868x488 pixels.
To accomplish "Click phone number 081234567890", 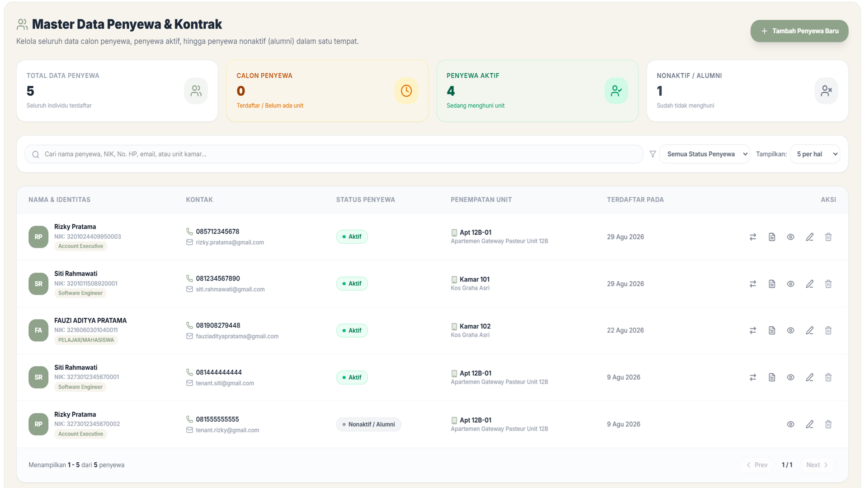I will tap(218, 278).
